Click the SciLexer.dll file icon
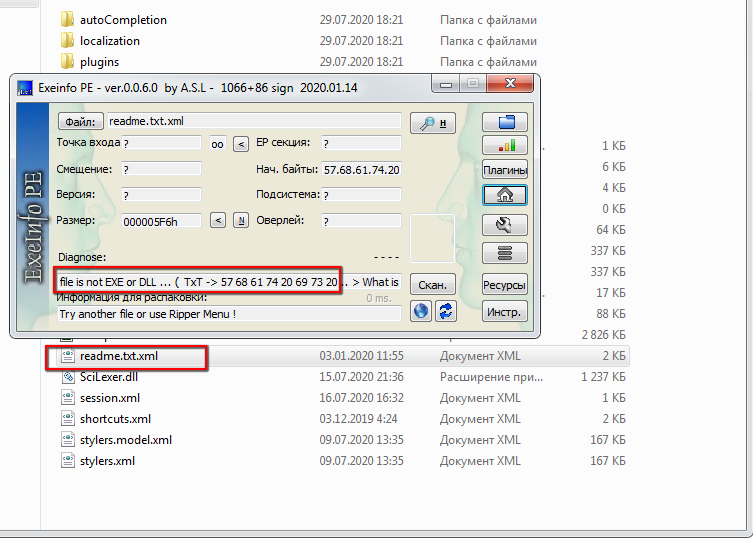 click(68, 377)
